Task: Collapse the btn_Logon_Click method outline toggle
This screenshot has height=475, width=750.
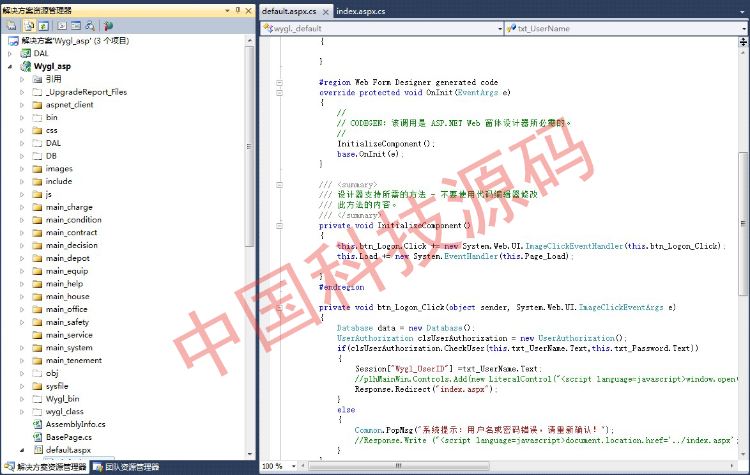Action: tap(279, 308)
